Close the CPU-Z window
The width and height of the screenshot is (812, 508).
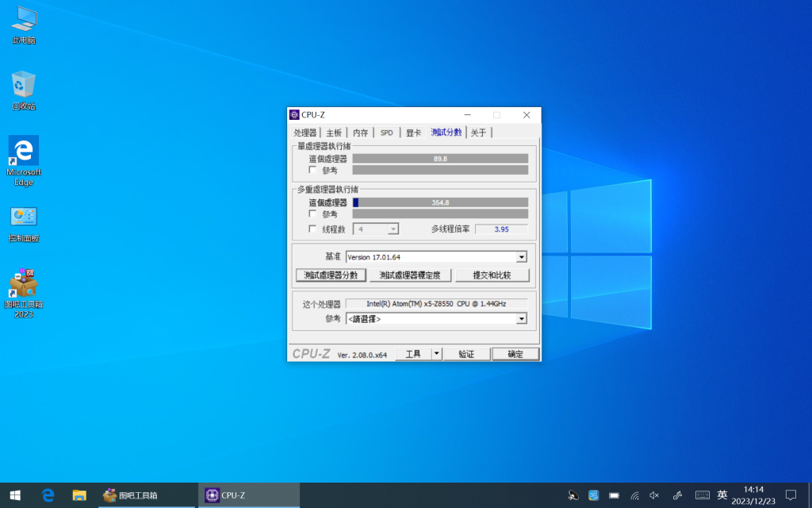[x=527, y=114]
